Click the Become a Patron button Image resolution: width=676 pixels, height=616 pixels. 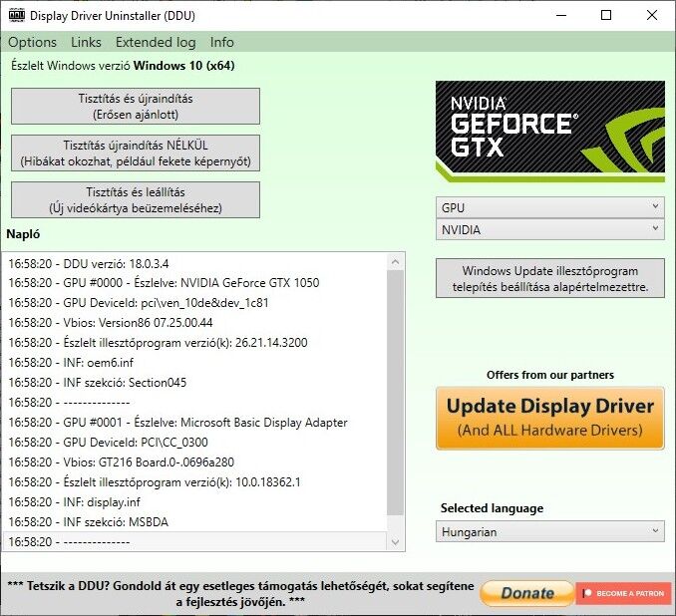624,594
